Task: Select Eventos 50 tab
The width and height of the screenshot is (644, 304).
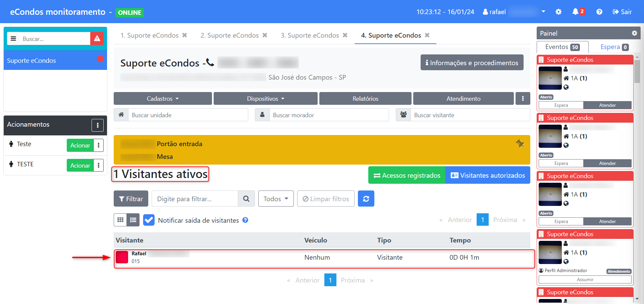Action: pos(562,47)
